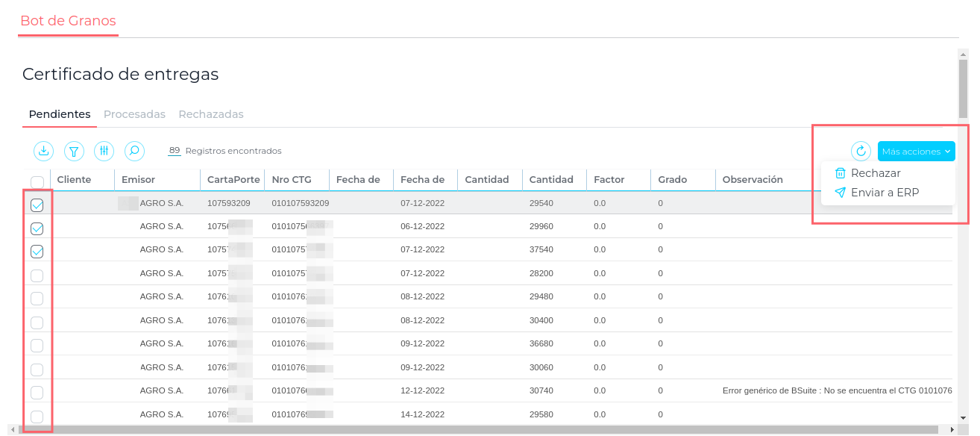Select the checkbox for the 30740 quantity row
The height and width of the screenshot is (436, 980).
(x=37, y=393)
